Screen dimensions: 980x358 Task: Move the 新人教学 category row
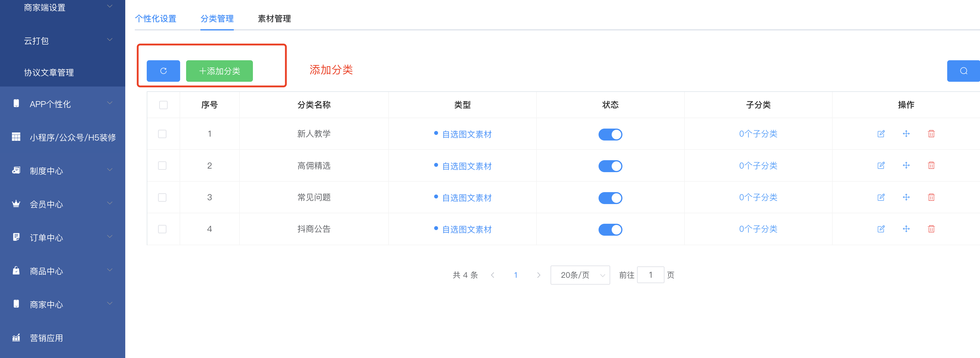click(906, 134)
